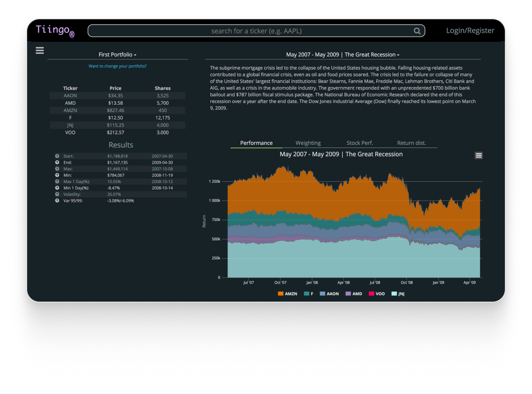Click the help icon beside Min 1 Day(%)
Image resolution: width=532 pixels, height=394 pixels.
point(57,188)
